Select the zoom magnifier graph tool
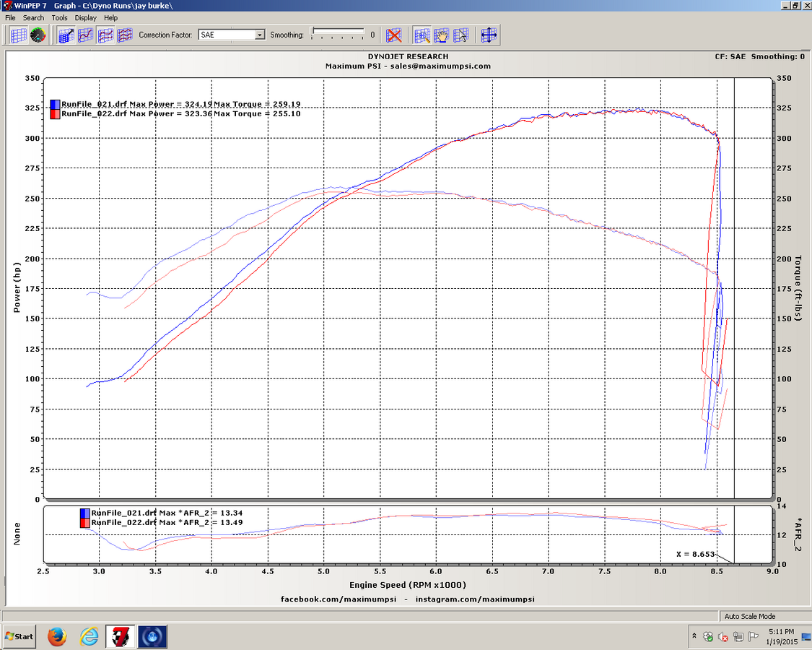812x650 pixels. [x=423, y=35]
